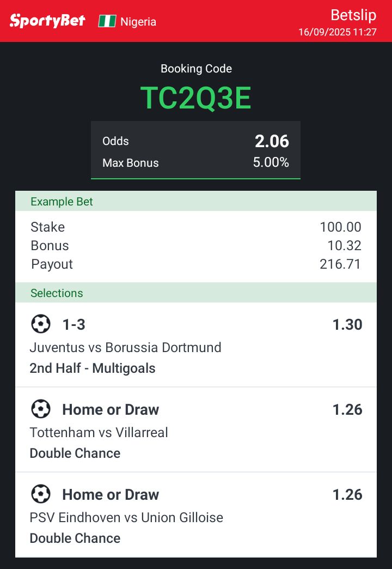The width and height of the screenshot is (392, 569).
Task: Click the Bonus value 10.32
Action: (x=345, y=245)
